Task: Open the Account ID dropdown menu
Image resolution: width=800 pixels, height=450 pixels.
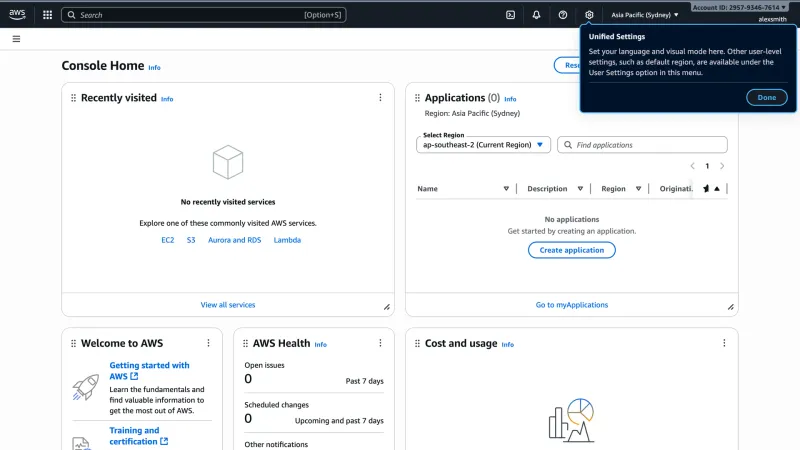Action: 739,7
